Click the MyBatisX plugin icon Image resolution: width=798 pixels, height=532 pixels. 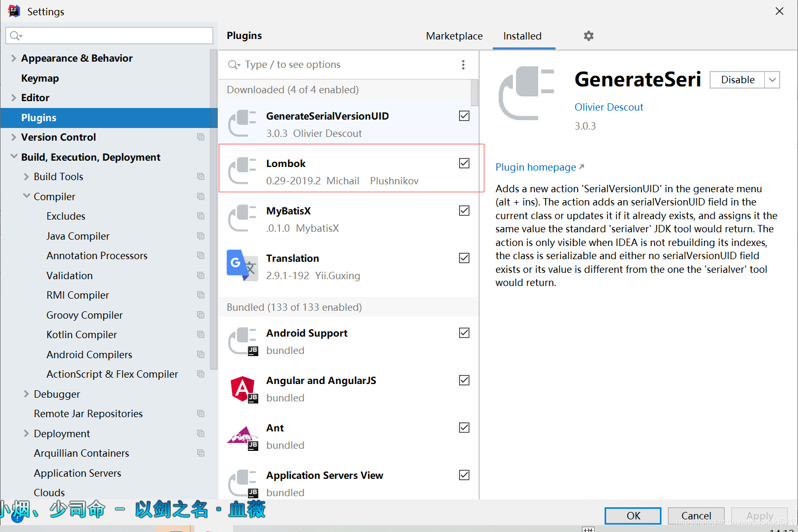pos(242,218)
